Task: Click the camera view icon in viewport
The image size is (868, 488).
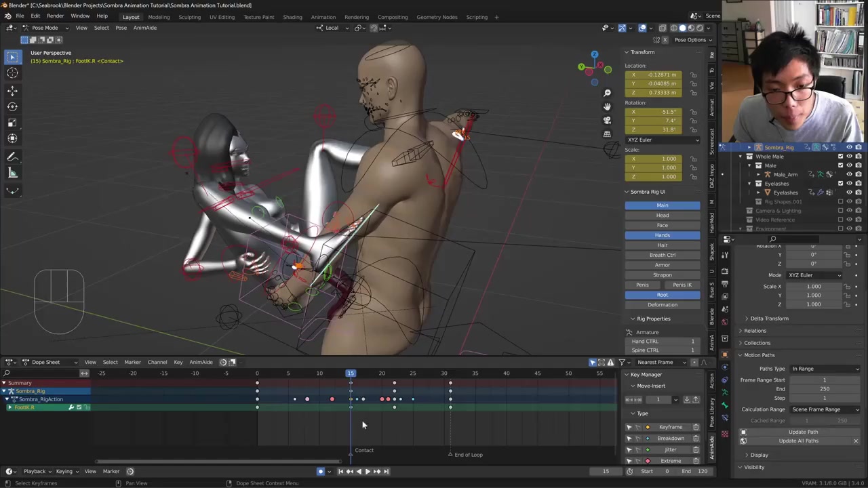Action: click(x=607, y=120)
